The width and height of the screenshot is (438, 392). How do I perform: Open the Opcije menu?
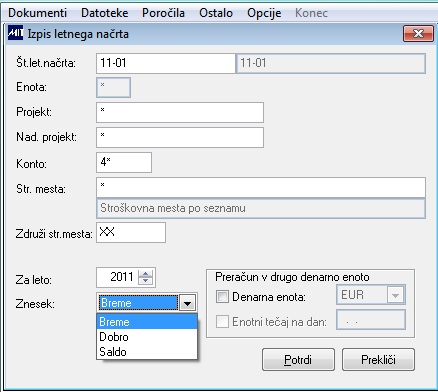click(x=264, y=13)
